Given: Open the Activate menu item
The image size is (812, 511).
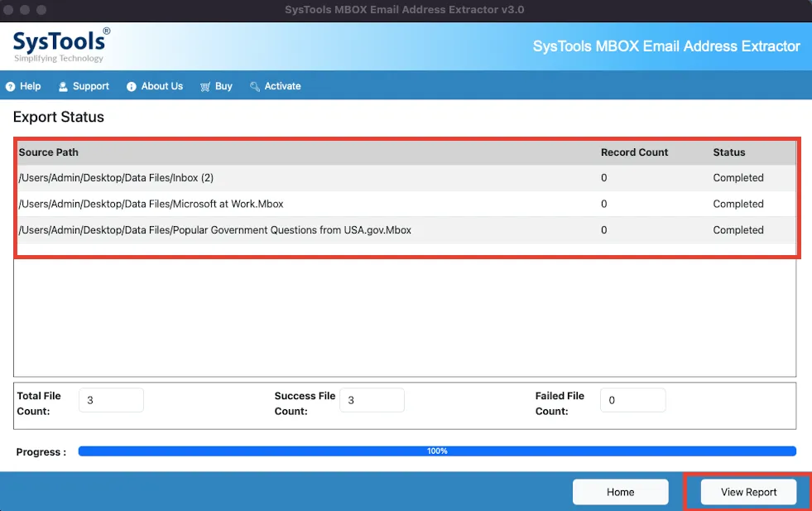Looking at the screenshot, I should pyautogui.click(x=276, y=86).
